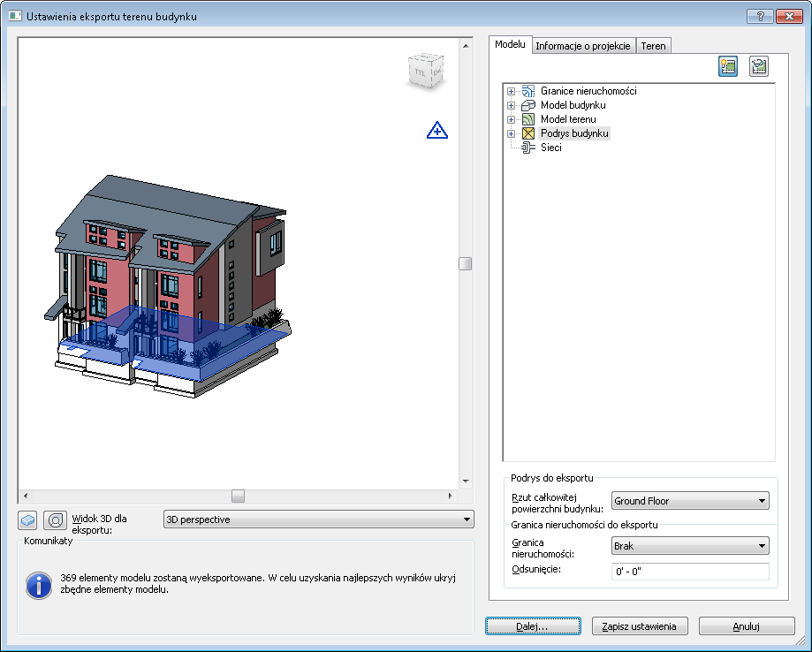Expand the Podrys budynku node
The height and width of the screenshot is (652, 812).
pos(511,133)
